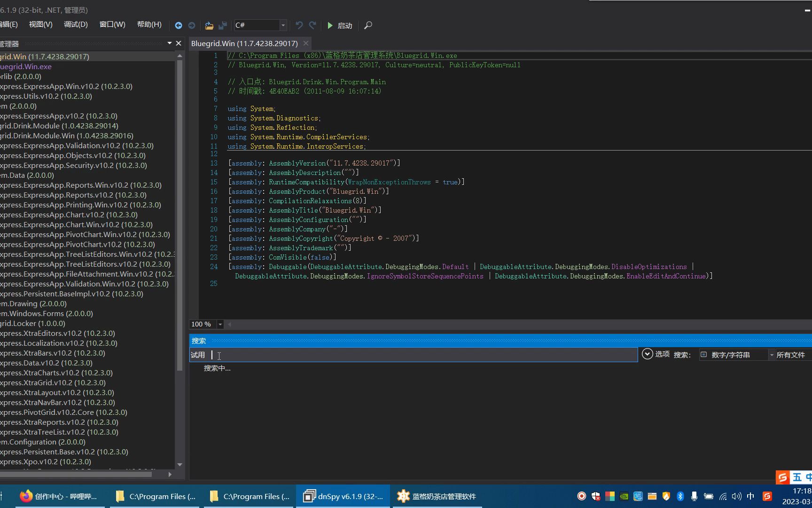This screenshot has height=508, width=812.
Task: Open the options chevron in search panel
Action: (648, 354)
